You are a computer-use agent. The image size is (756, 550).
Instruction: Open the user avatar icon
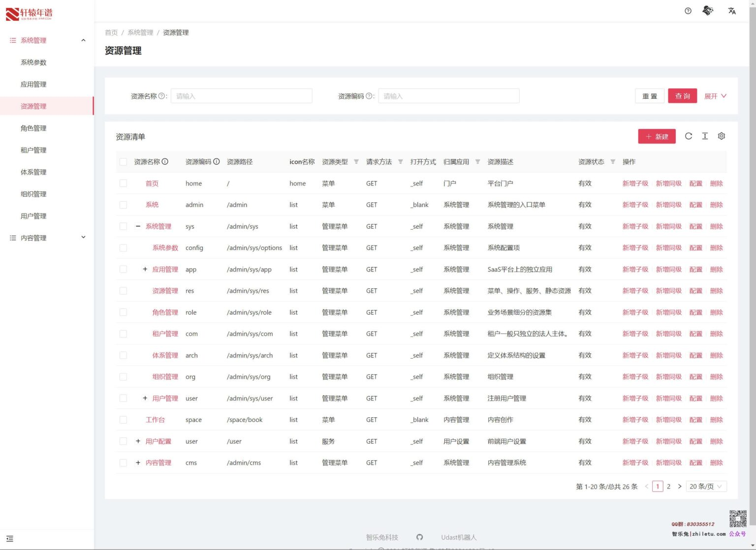708,10
